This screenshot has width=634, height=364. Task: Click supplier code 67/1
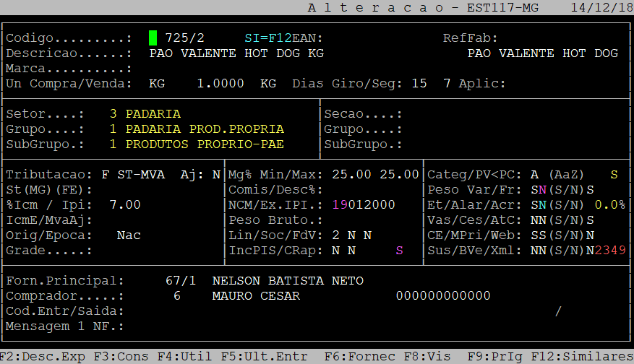click(x=181, y=281)
